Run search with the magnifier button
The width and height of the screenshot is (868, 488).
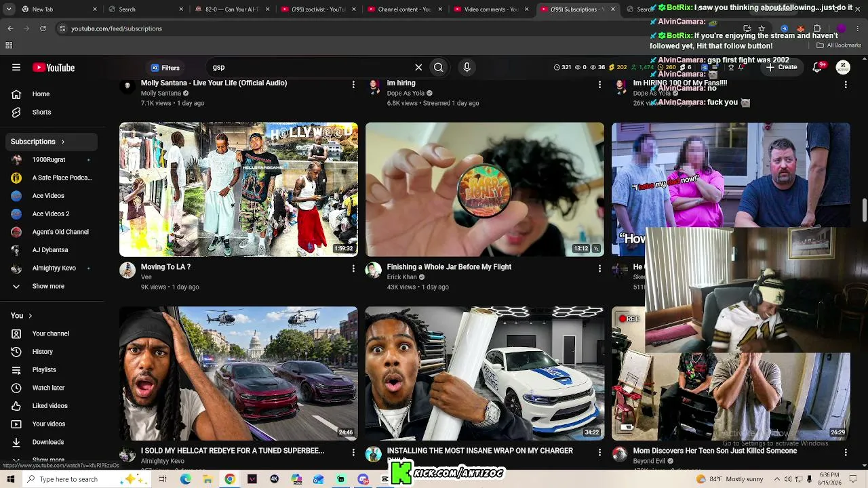pos(439,67)
